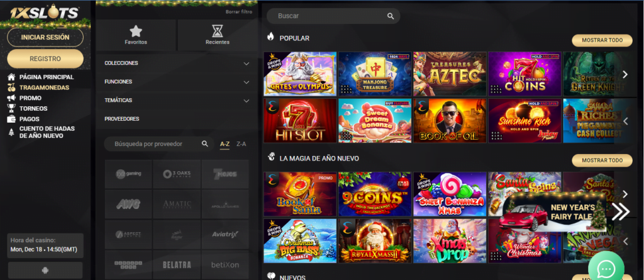The height and width of the screenshot is (280, 644).
Task: Open the Favoritos star icon
Action: (136, 31)
